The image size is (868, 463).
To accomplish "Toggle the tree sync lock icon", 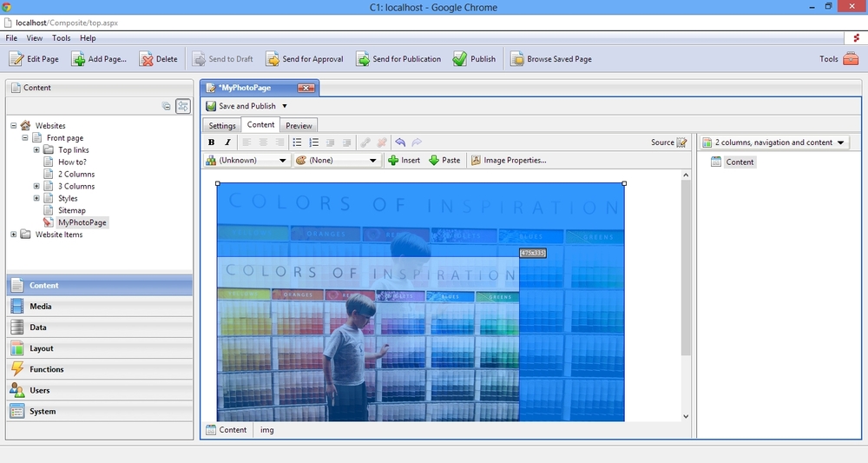I will [183, 106].
